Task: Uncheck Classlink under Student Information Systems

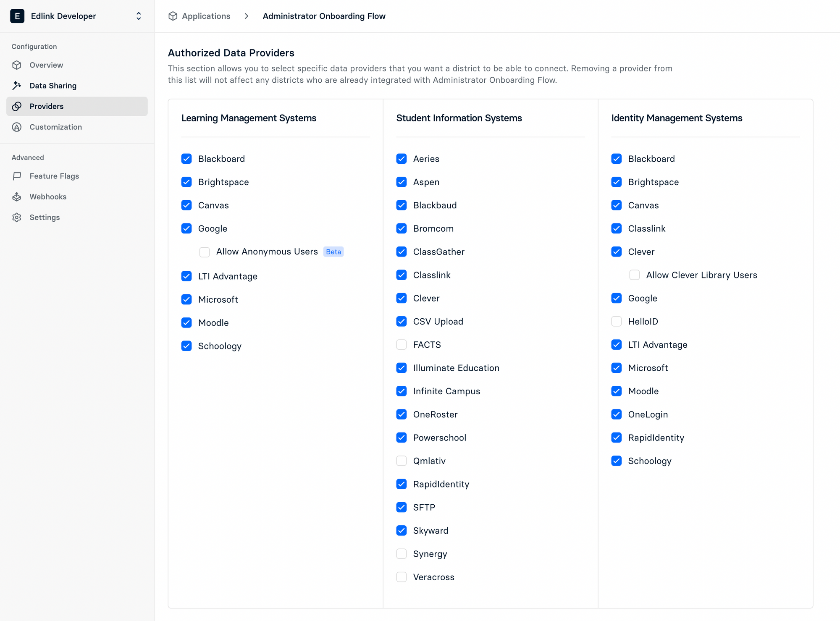Action: coord(402,275)
